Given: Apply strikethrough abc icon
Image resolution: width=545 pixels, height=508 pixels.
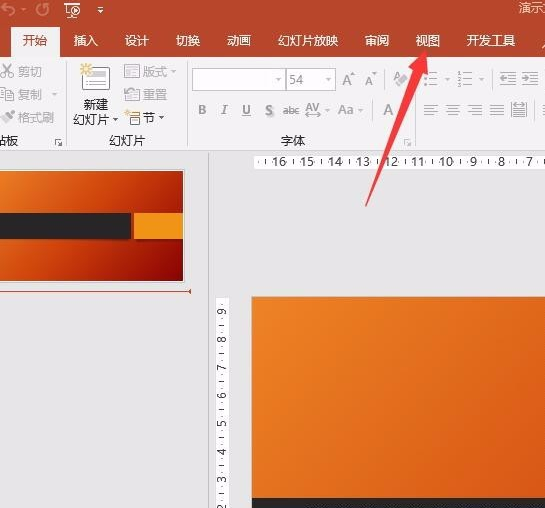Looking at the screenshot, I should [291, 110].
